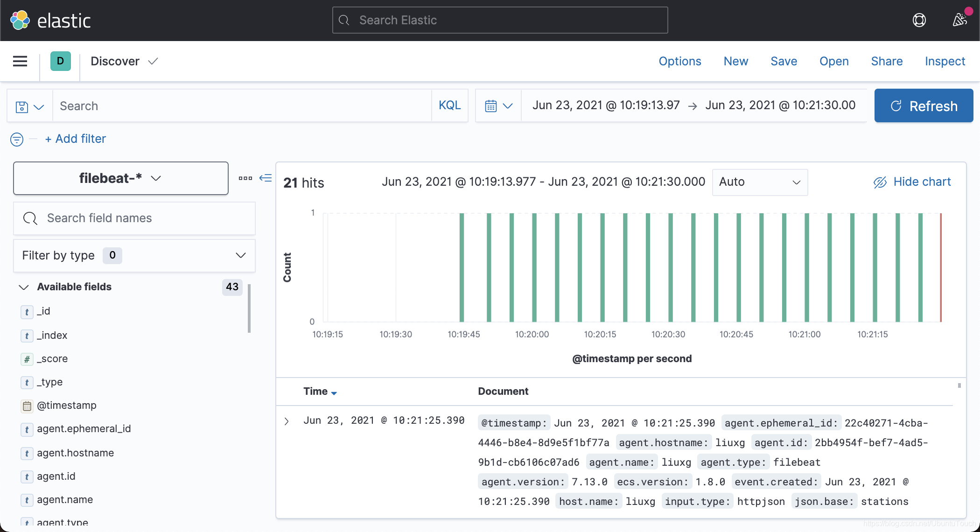980x532 pixels.
Task: Collapse the Available fields section
Action: pos(23,287)
